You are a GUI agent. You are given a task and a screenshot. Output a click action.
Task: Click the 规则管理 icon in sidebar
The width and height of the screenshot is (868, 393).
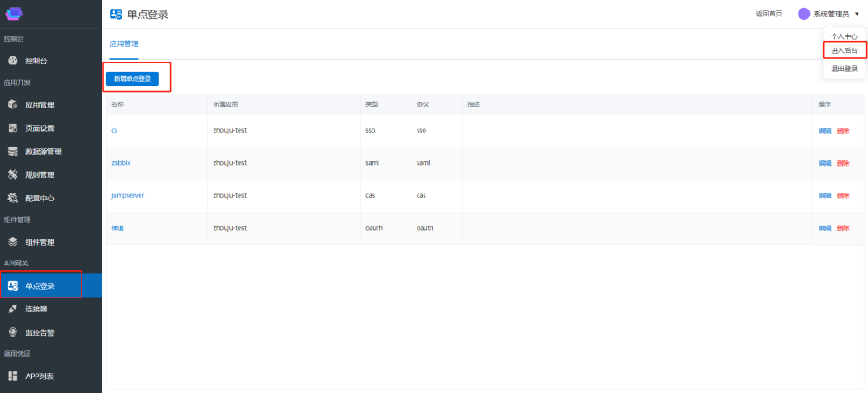pos(13,174)
